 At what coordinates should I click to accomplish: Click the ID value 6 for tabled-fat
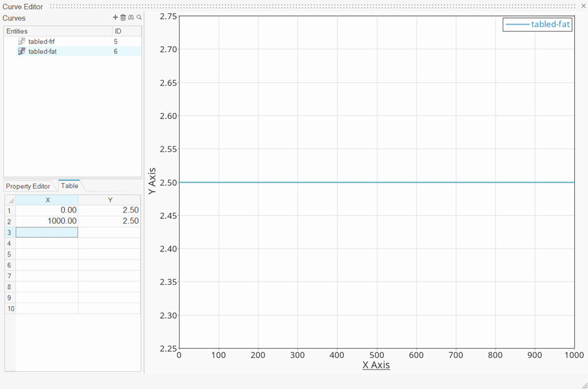(116, 51)
